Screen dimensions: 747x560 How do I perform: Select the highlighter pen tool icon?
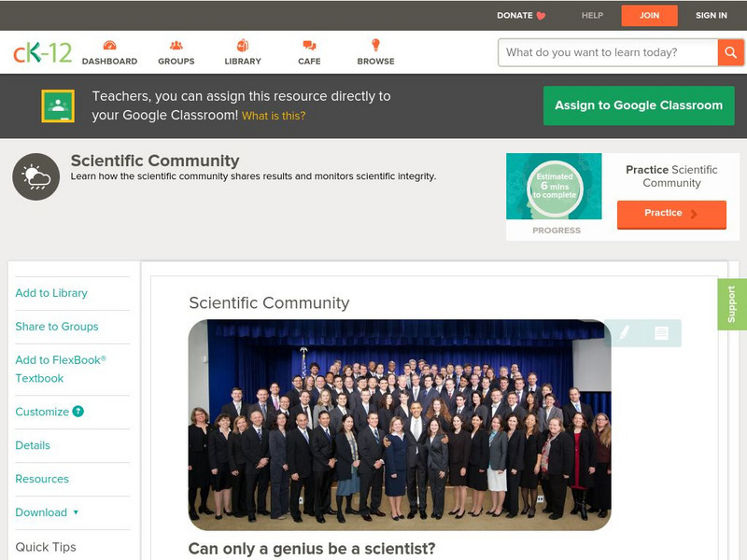(x=624, y=333)
